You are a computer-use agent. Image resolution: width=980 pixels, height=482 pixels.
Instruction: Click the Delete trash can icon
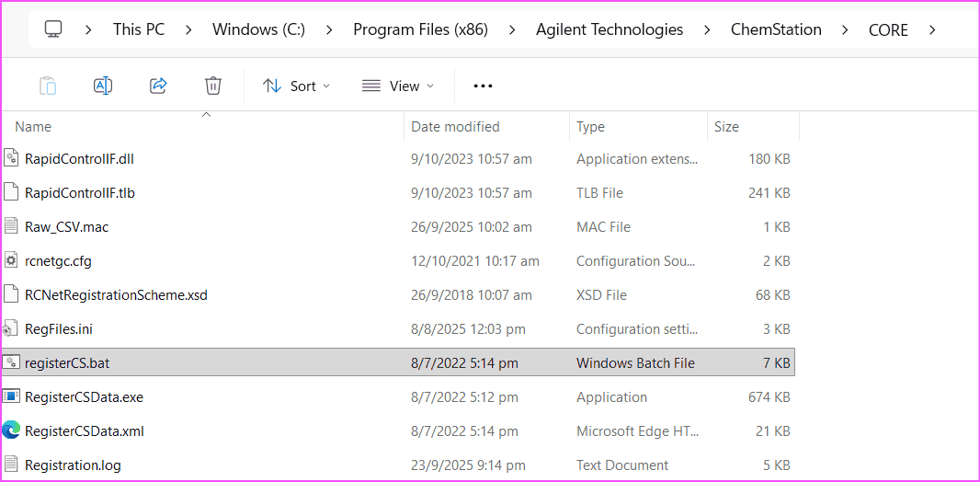[x=213, y=86]
